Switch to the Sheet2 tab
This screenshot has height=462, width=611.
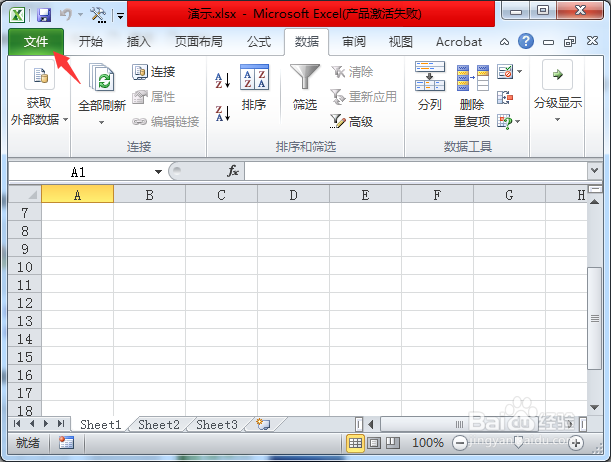159,425
